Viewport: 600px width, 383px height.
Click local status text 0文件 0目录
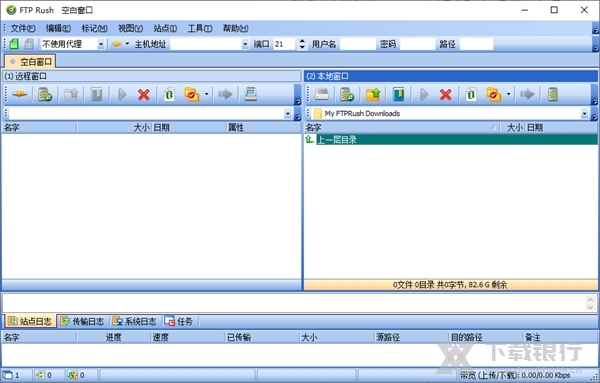(450, 285)
